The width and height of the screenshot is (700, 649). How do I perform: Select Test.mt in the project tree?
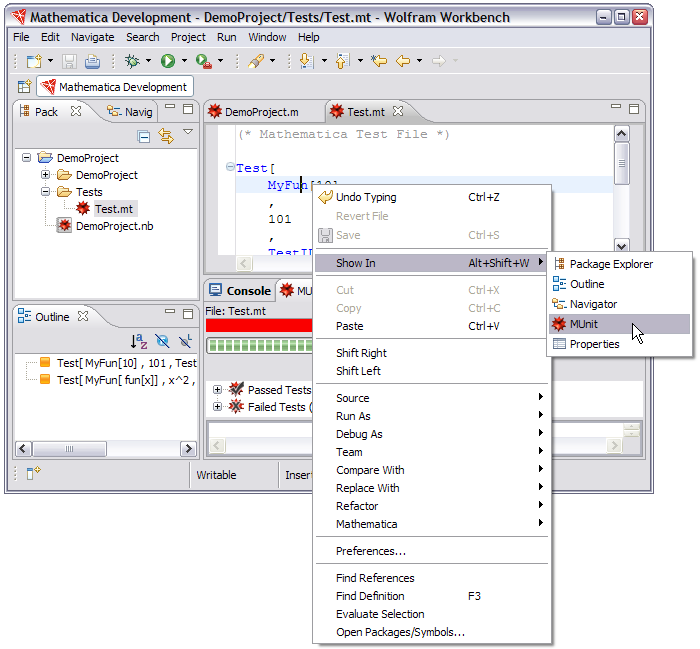[x=107, y=208]
